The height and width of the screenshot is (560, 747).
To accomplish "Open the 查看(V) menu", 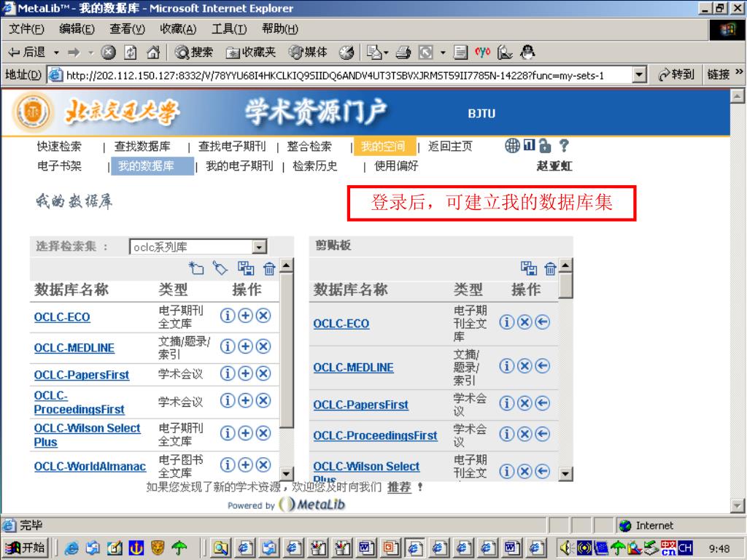I will (x=127, y=29).
